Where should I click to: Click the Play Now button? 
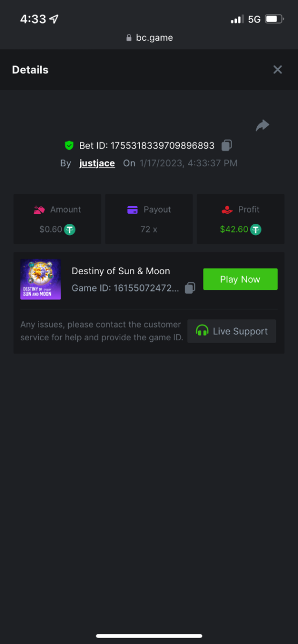[x=240, y=279]
